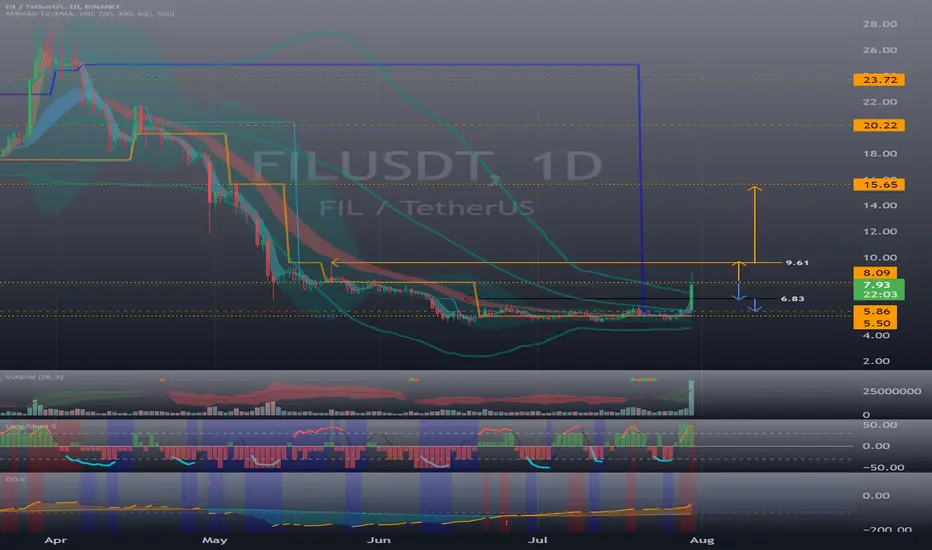Click the 14.00 price axis value
Image resolution: width=932 pixels, height=550 pixels.
tap(880, 205)
